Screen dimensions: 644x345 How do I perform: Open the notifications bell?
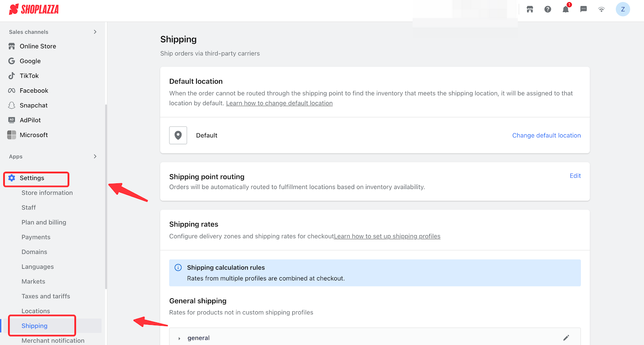click(566, 10)
